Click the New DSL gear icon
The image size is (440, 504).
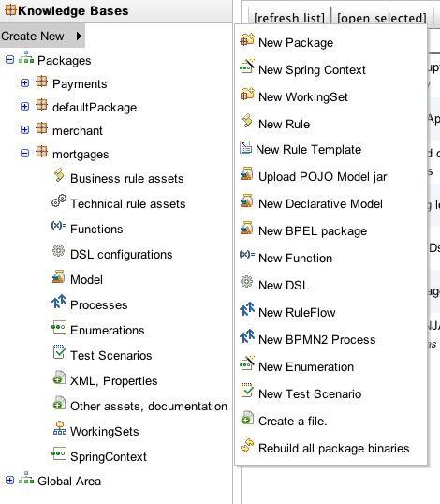pos(246,282)
